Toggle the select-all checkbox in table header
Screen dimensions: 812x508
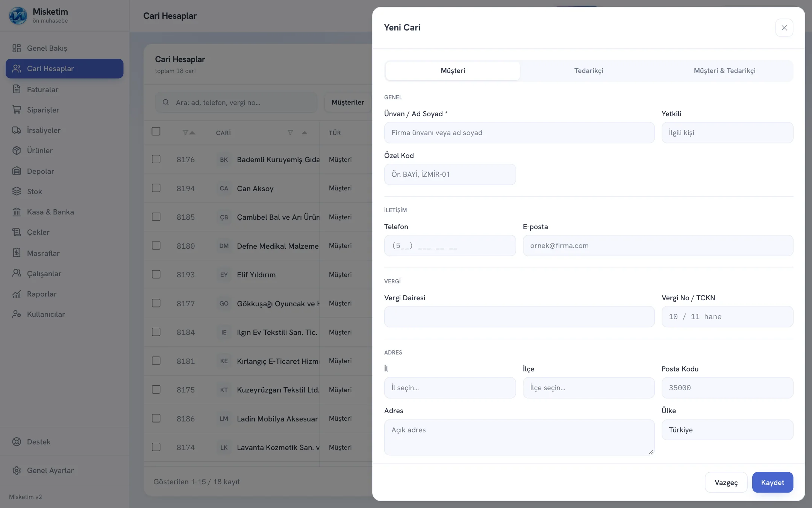156,131
